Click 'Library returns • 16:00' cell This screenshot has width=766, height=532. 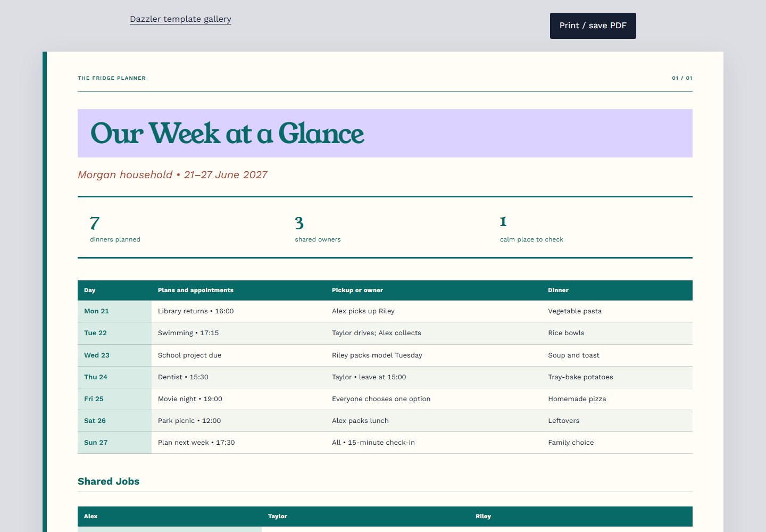(238, 311)
